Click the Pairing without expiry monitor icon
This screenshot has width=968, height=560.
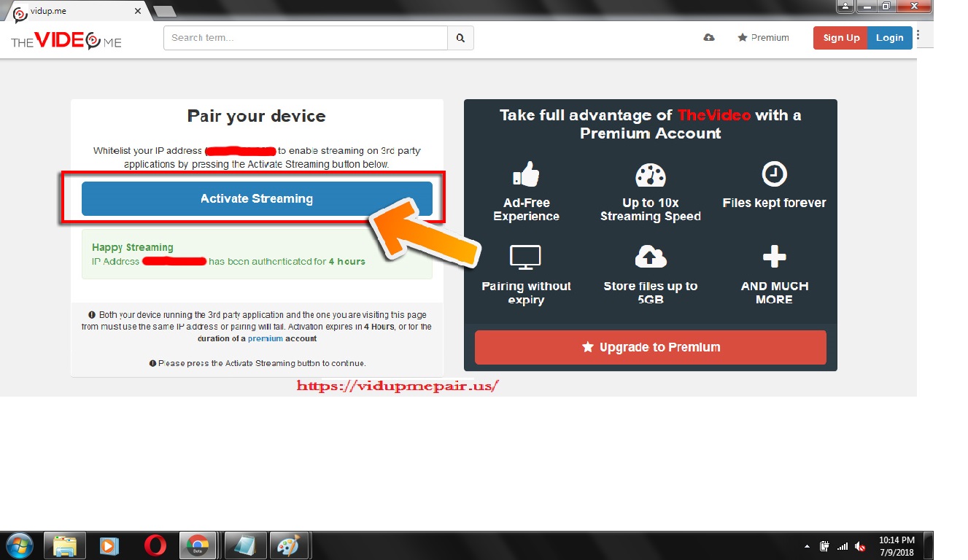pyautogui.click(x=526, y=257)
